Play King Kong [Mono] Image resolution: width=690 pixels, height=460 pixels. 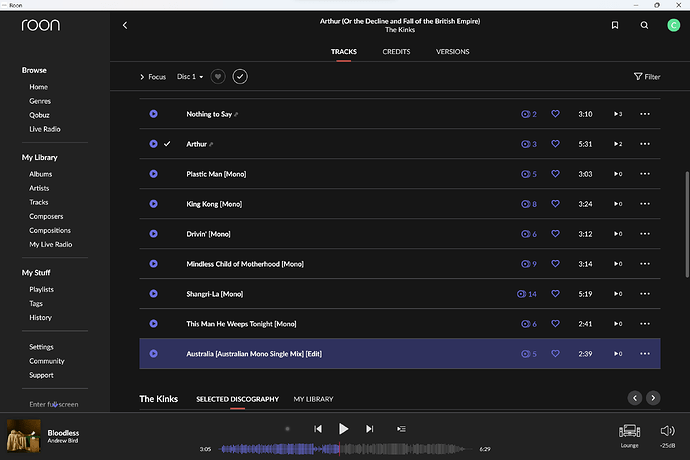(x=154, y=204)
